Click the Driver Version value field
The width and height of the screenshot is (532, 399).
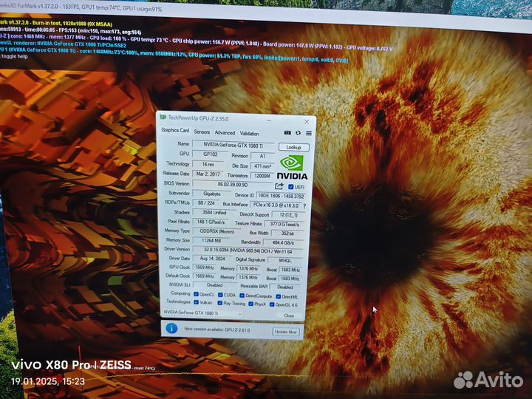click(x=248, y=251)
